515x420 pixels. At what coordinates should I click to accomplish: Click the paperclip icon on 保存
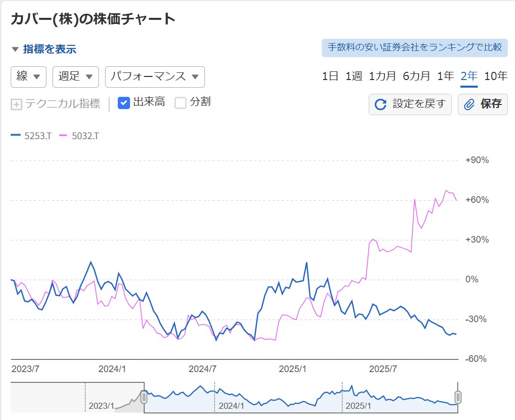pos(469,104)
